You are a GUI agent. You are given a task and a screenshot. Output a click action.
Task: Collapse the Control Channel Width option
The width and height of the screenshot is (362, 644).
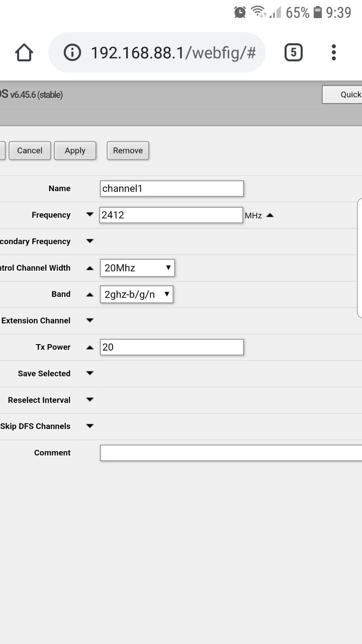pos(90,268)
